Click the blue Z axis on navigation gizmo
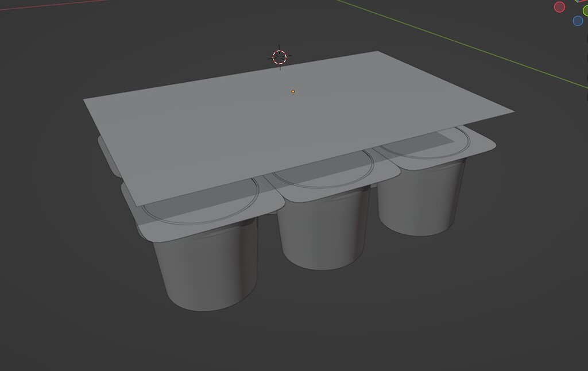 578,21
